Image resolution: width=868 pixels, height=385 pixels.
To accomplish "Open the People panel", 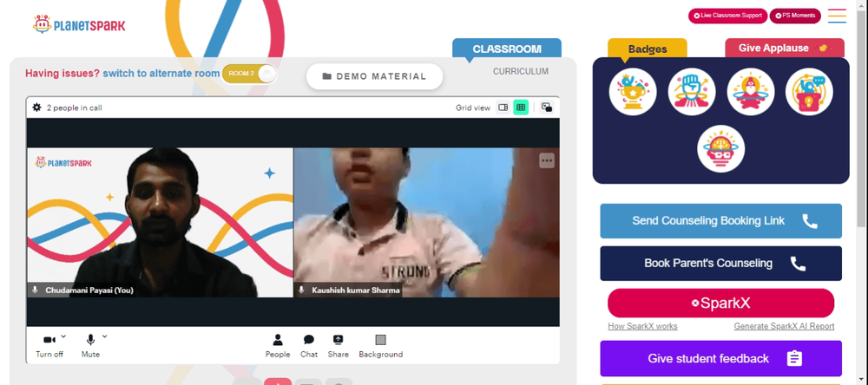I will coord(278,346).
